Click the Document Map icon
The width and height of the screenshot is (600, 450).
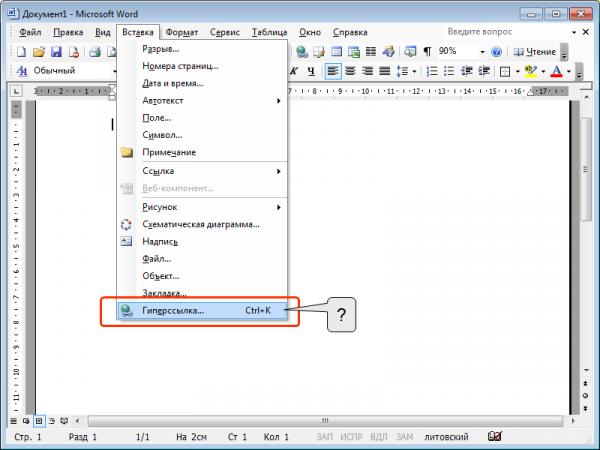click(x=410, y=52)
